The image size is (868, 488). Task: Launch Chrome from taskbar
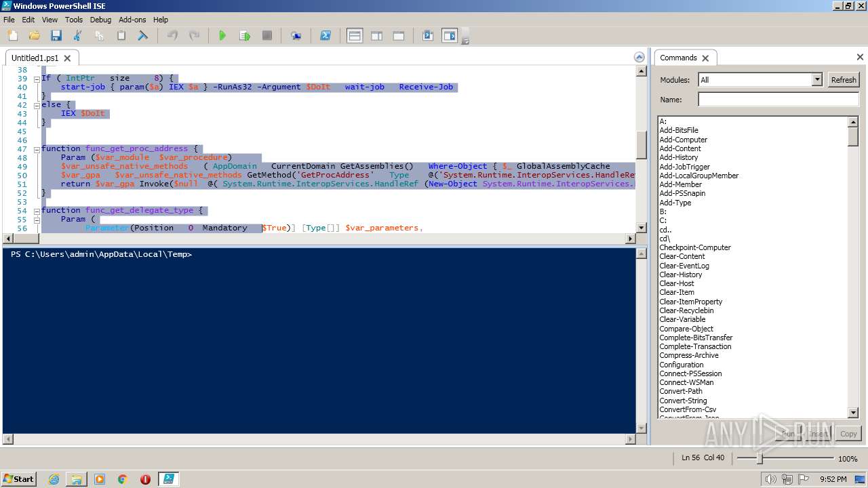123,479
